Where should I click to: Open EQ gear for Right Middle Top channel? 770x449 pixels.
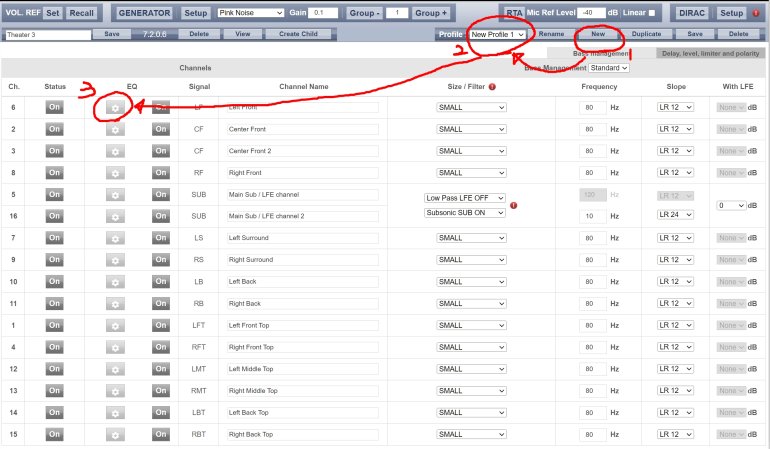115,391
